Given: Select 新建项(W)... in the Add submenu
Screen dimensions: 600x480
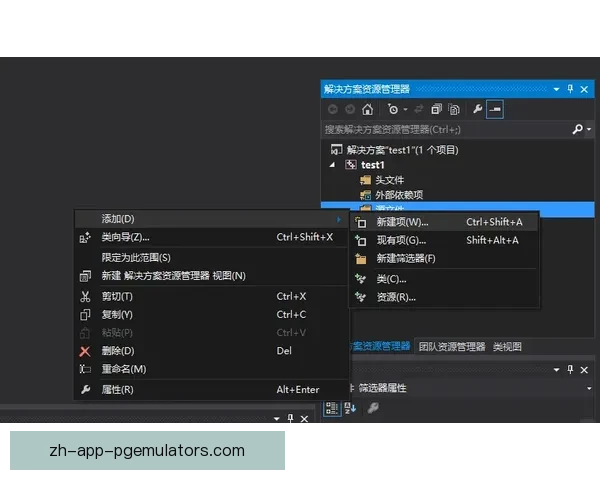Looking at the screenshot, I should (444, 222).
